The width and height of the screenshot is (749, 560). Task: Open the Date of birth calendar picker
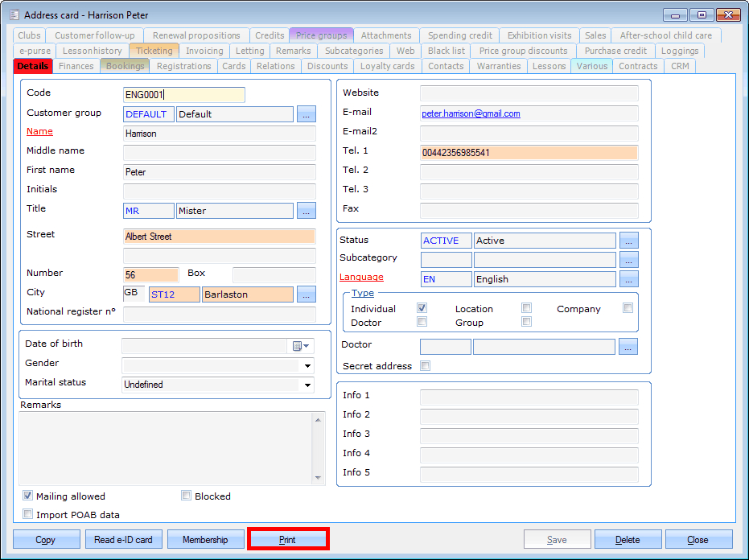[301, 346]
